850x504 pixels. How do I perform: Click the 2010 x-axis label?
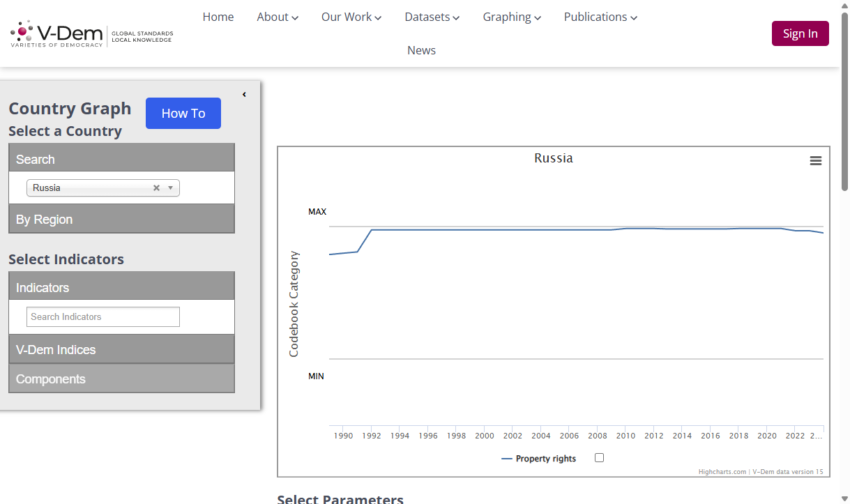(x=625, y=436)
